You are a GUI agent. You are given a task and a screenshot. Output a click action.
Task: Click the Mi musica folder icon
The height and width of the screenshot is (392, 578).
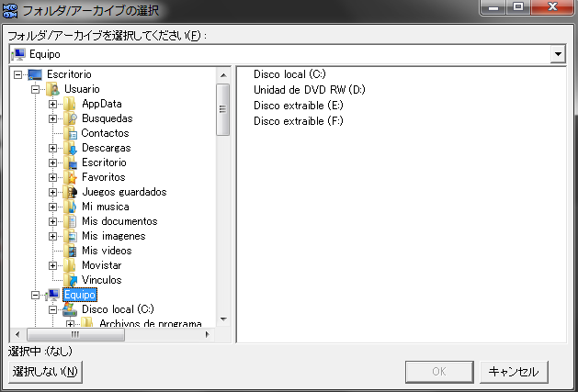tap(71, 207)
